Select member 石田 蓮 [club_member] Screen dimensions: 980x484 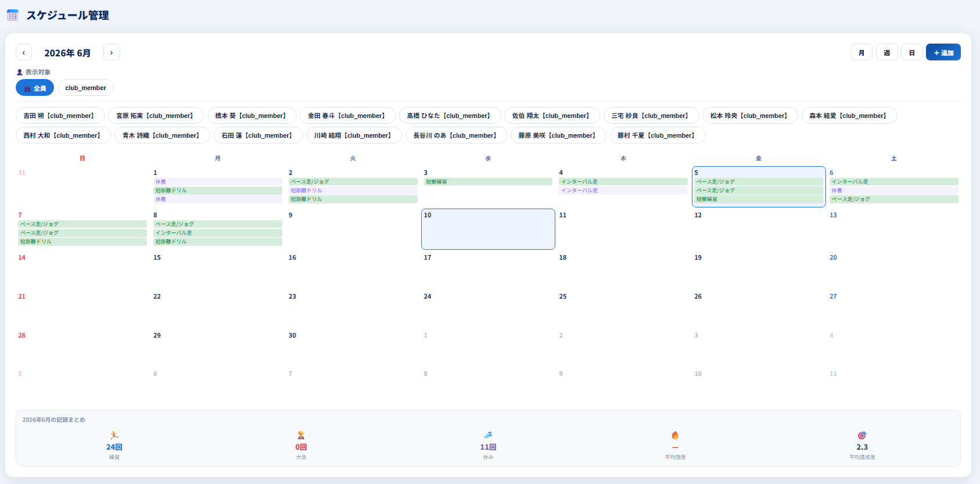pyautogui.click(x=259, y=135)
